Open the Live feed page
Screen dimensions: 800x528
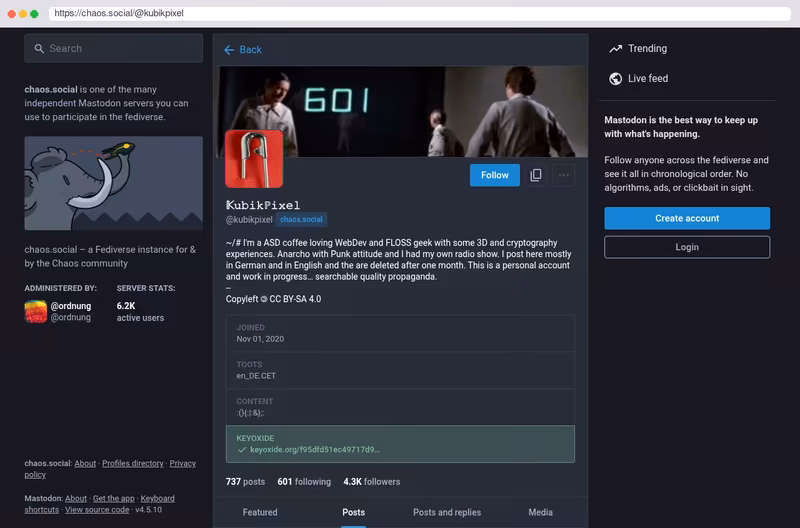pos(638,79)
